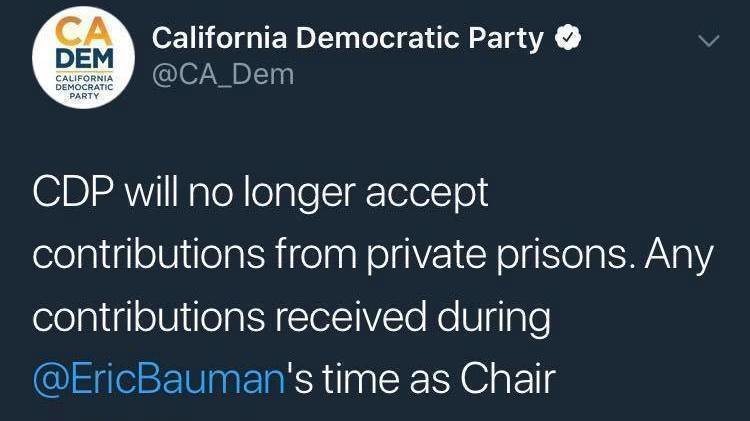Click the line "CDP will no longer accept"
The height and width of the screenshot is (421, 750).
pos(261,193)
